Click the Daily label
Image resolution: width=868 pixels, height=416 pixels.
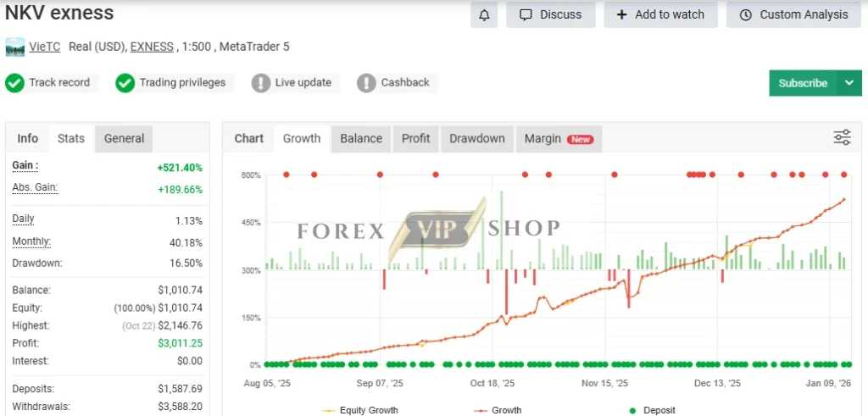point(23,219)
